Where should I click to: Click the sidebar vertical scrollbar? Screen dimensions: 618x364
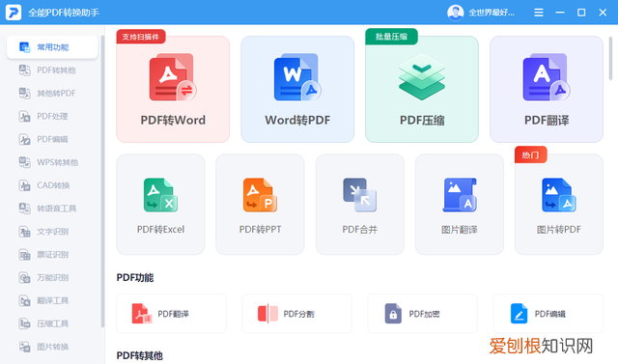click(102, 182)
